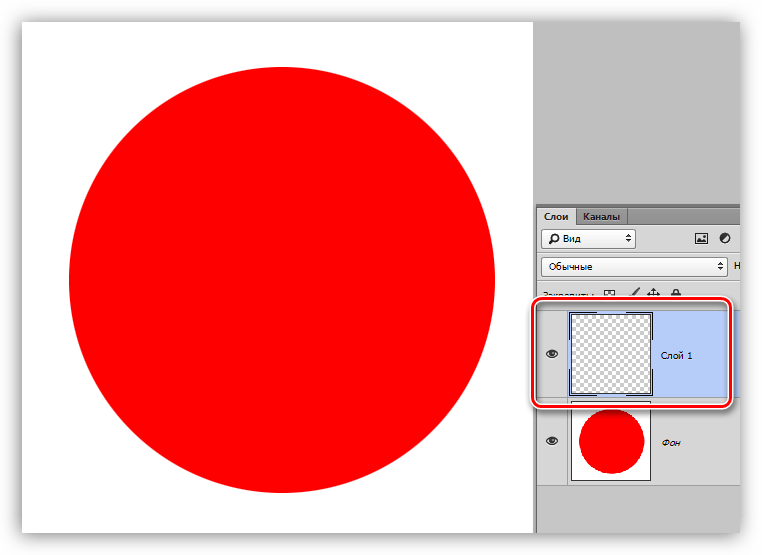Hide the Слой 1 layer
This screenshot has width=762, height=555.
pos(552,354)
